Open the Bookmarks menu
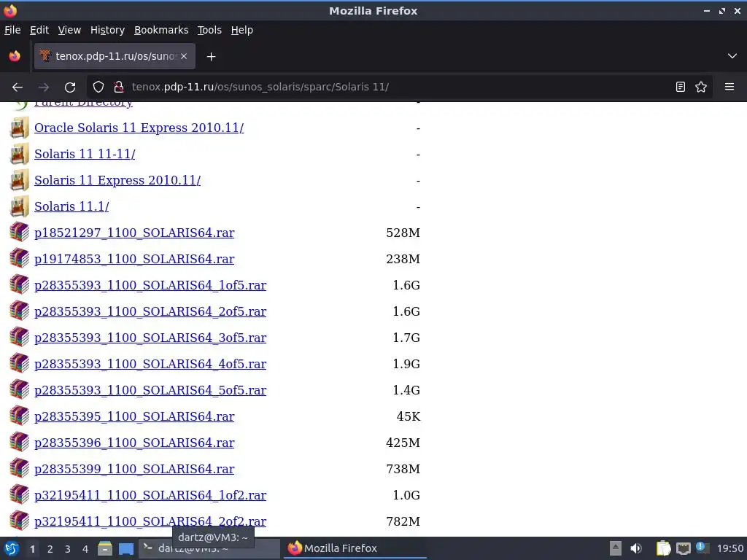This screenshot has width=747, height=560. coord(161,30)
